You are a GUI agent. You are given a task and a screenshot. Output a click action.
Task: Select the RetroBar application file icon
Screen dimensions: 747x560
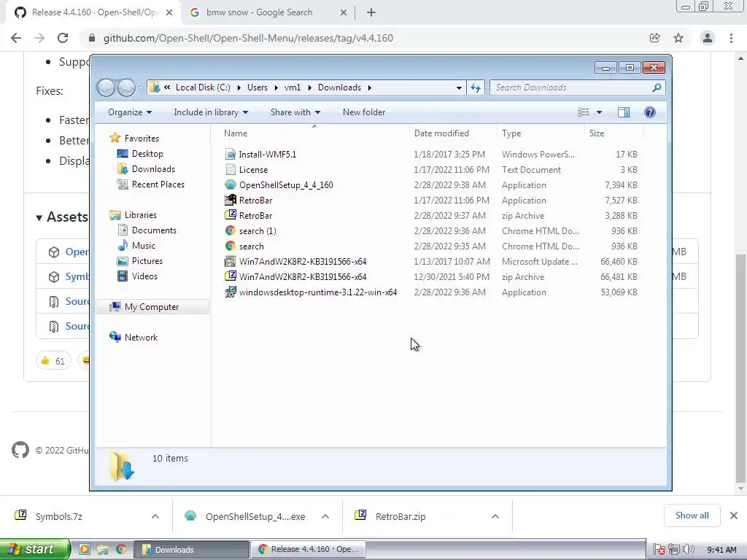click(231, 200)
